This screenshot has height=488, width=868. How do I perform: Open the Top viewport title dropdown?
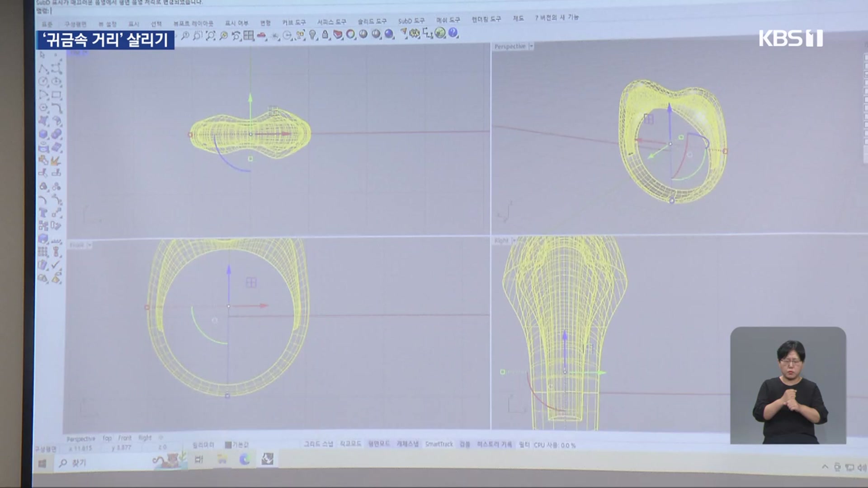pyautogui.click(x=86, y=53)
